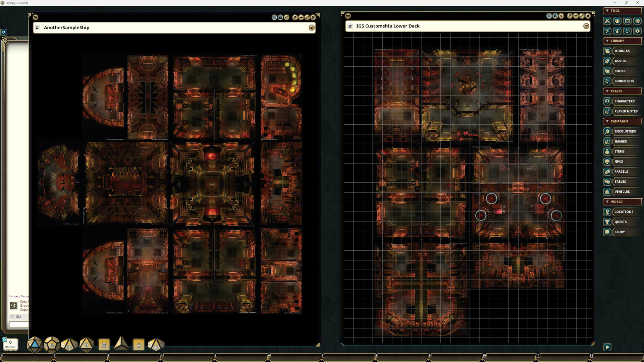
Task: Minimize the IGS Customship window
Action: (576, 16)
